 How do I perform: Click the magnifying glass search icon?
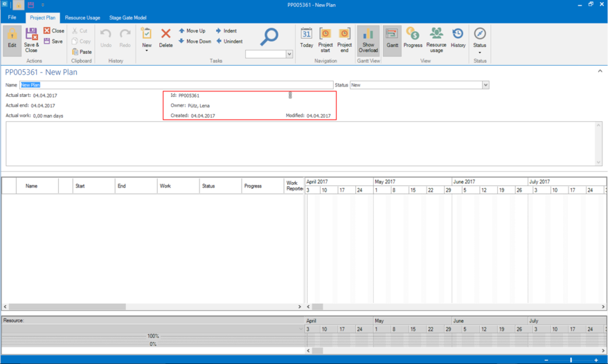[x=269, y=36]
